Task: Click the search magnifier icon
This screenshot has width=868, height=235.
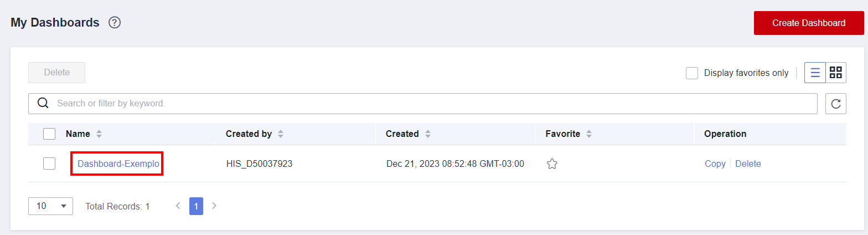Action: point(43,103)
